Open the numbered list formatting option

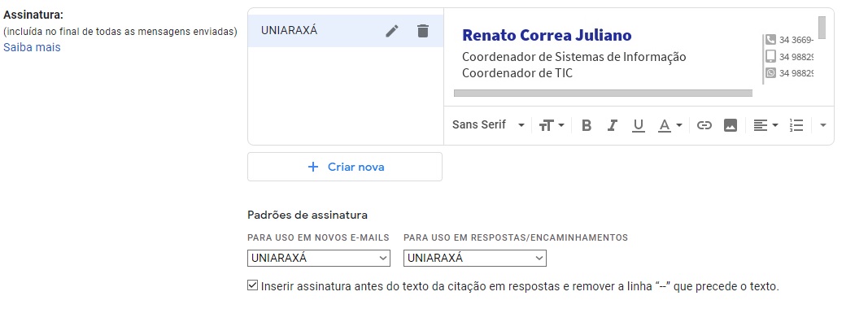[796, 126]
